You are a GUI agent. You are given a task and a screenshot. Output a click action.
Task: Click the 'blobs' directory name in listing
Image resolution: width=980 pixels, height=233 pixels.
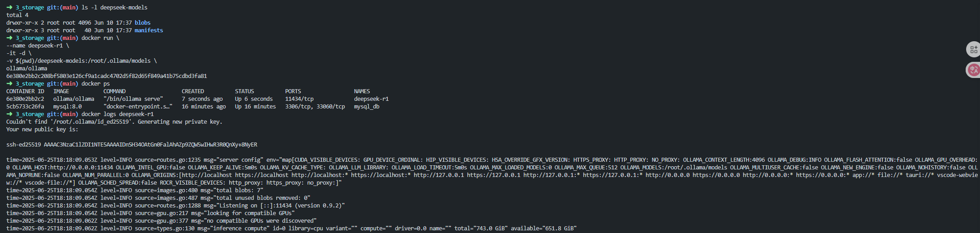pyautogui.click(x=142, y=23)
